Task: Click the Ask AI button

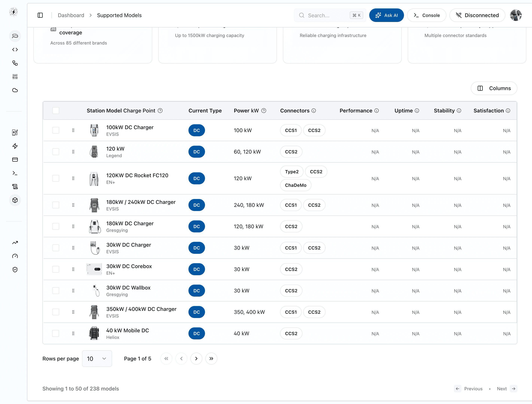Action: click(386, 15)
